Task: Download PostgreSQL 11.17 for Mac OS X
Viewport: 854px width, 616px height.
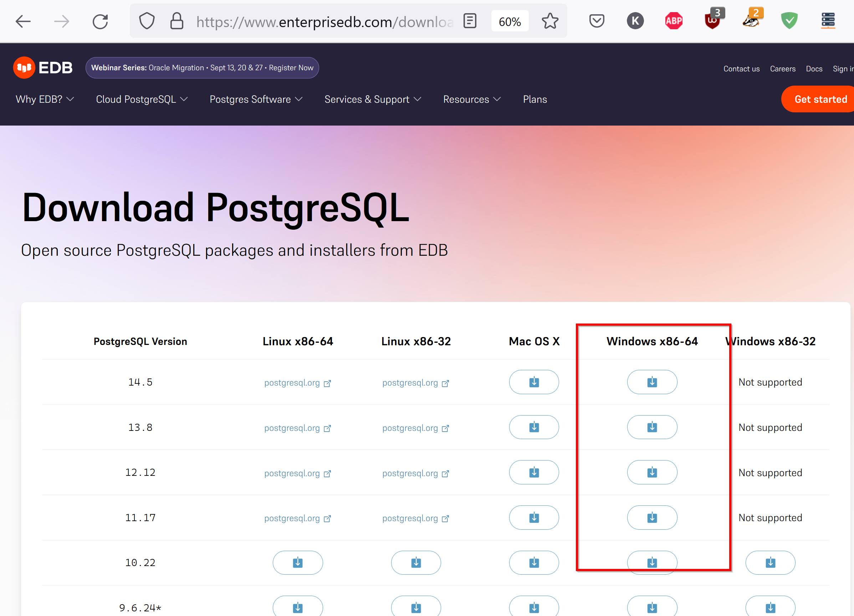Action: click(534, 518)
